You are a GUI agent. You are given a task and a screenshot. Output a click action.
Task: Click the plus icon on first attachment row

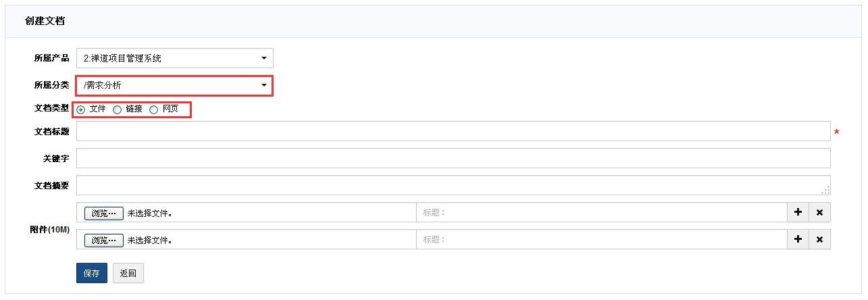pyautogui.click(x=798, y=213)
